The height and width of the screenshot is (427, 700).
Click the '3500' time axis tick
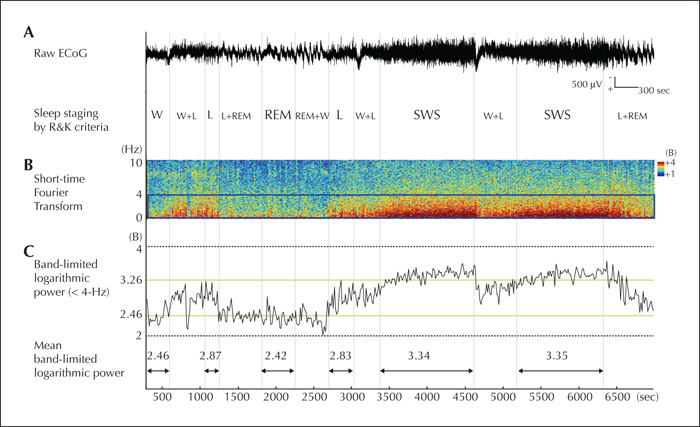click(389, 397)
